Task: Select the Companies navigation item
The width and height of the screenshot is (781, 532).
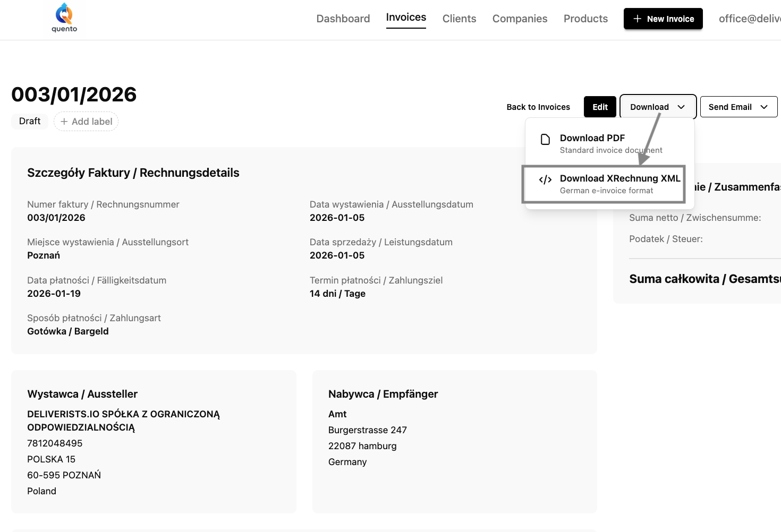Action: [520, 18]
